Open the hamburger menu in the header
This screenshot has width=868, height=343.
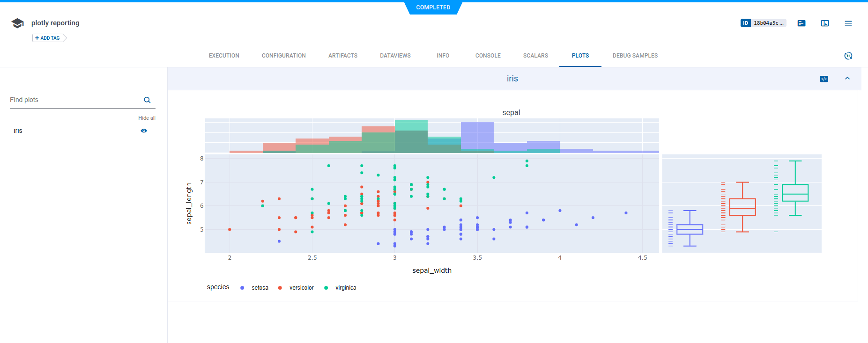848,23
